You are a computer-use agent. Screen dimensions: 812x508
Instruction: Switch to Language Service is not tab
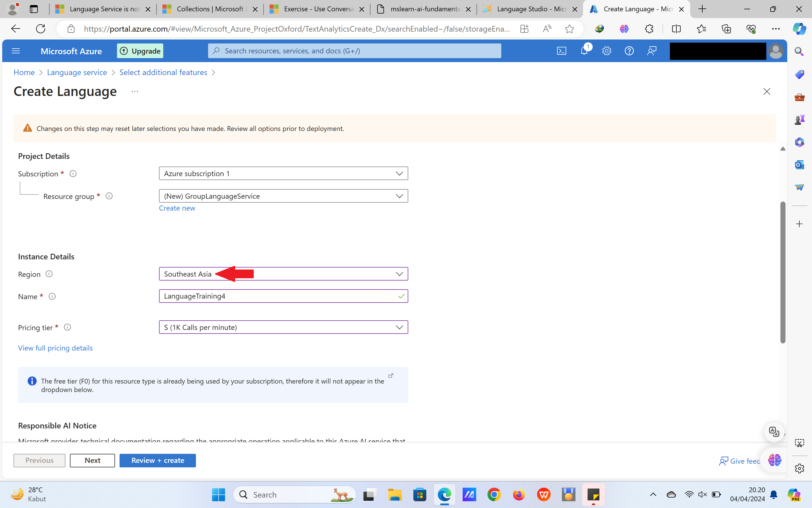[x=102, y=9]
